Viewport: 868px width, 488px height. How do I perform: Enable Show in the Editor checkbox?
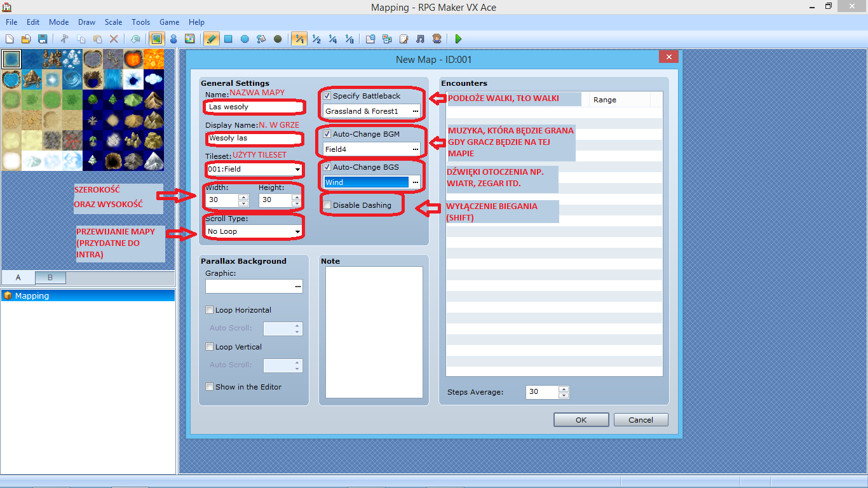209,386
